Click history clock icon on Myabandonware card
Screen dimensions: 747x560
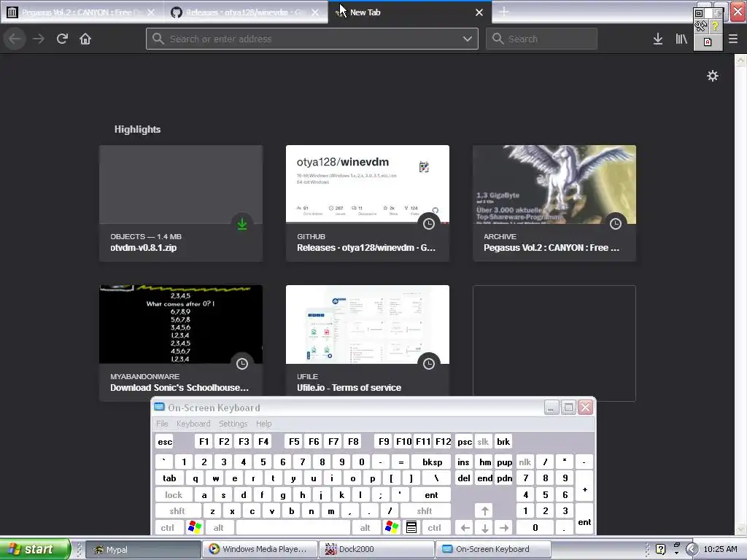click(x=242, y=364)
